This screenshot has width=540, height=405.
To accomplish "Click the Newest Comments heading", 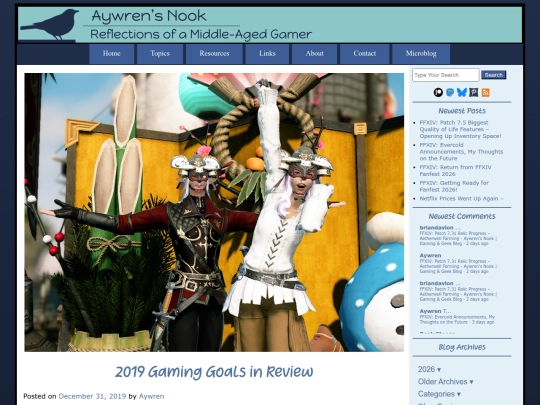I will 462,216.
